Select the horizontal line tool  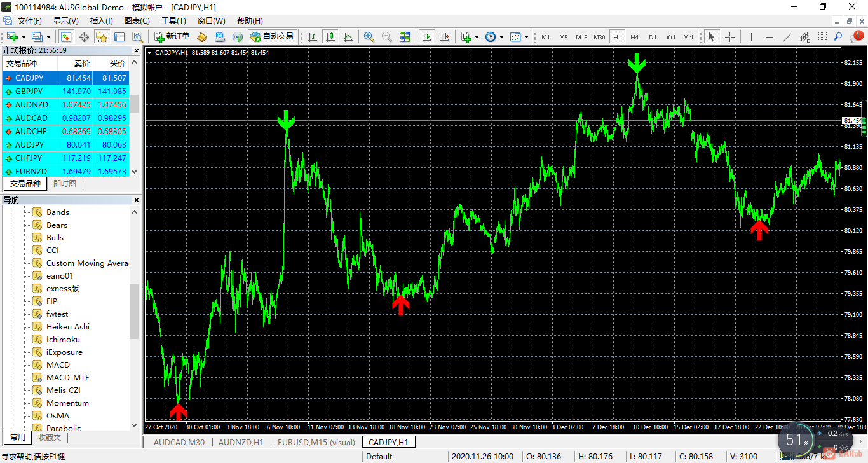click(769, 37)
